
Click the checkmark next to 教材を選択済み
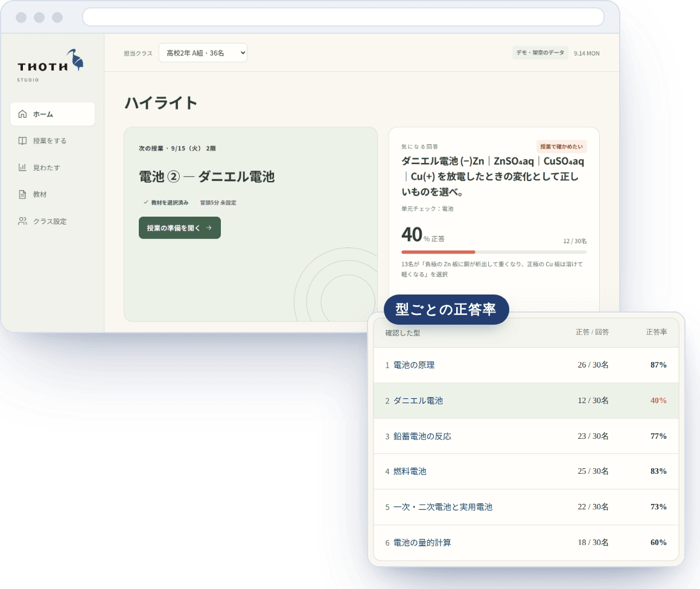tap(145, 202)
